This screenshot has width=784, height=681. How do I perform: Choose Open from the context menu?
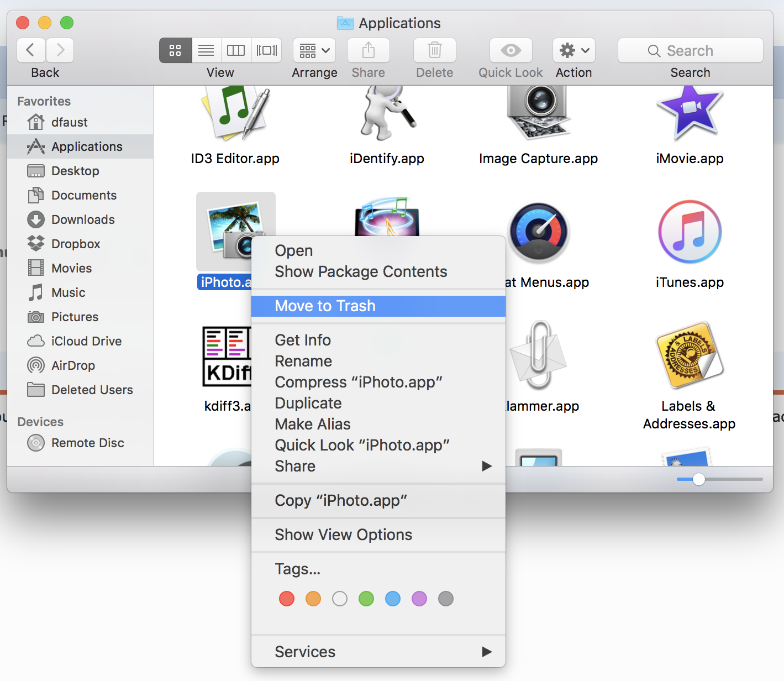pyautogui.click(x=378, y=250)
